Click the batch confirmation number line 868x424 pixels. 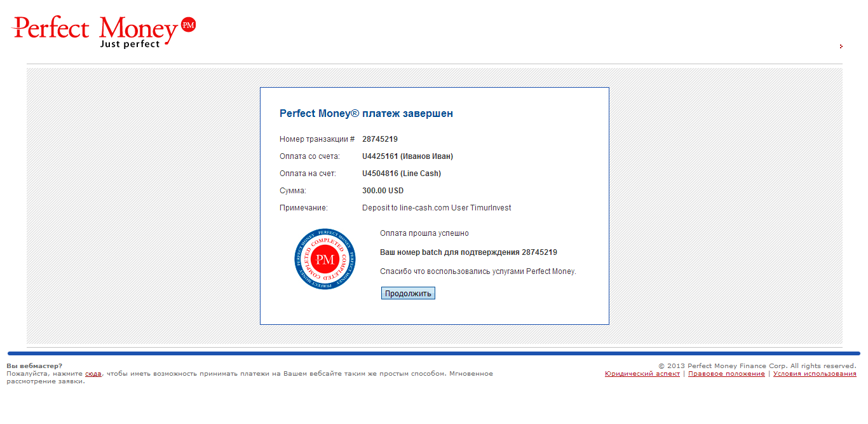coord(468,252)
